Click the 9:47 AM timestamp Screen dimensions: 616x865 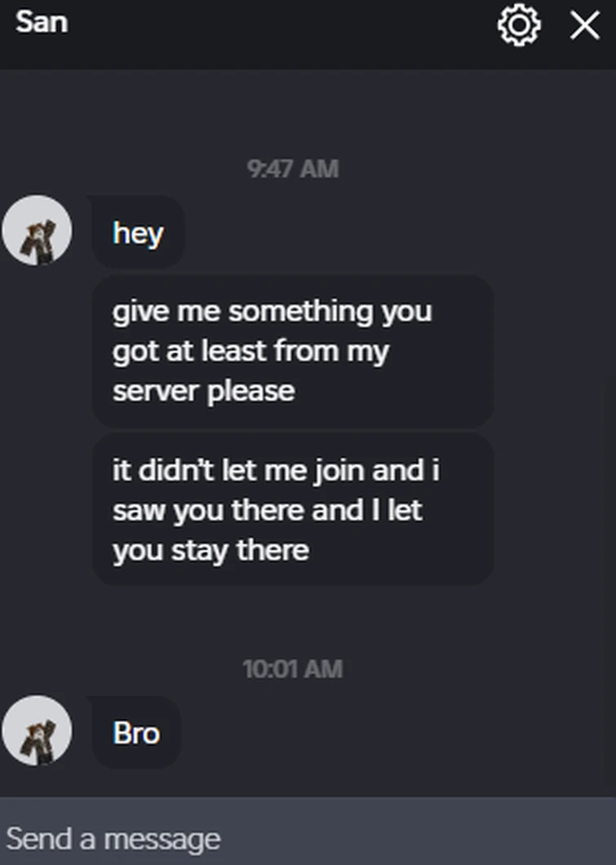(x=291, y=169)
